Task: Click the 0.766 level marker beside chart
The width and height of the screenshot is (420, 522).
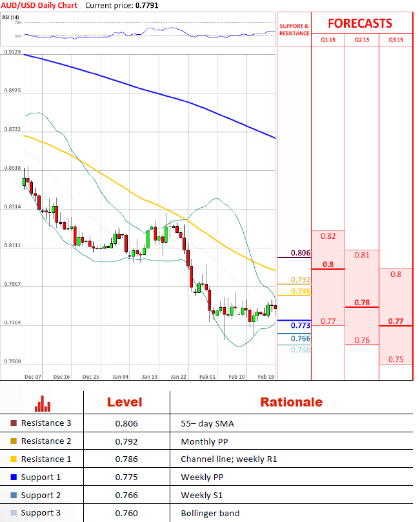Action: click(301, 339)
